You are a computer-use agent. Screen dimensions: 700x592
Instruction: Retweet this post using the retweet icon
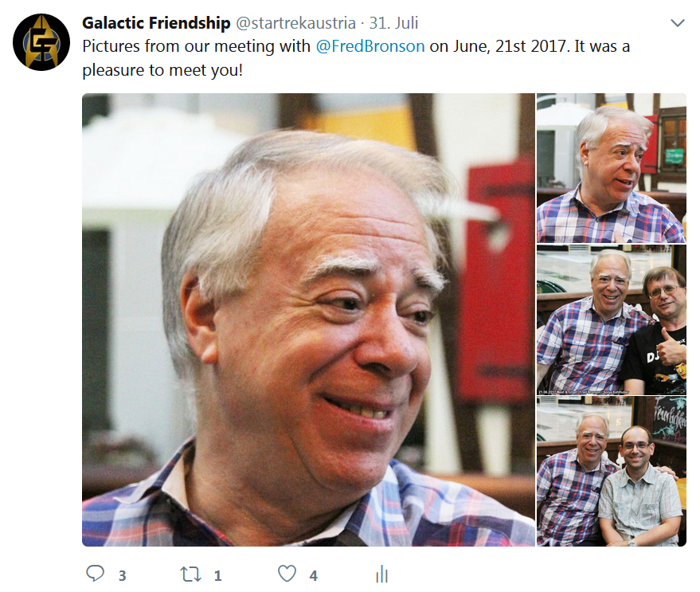pos(191,574)
